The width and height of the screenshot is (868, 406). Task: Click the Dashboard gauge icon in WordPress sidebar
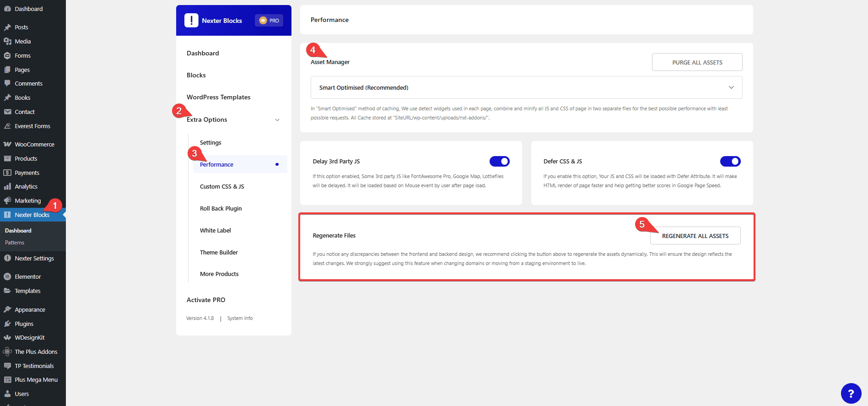[7, 9]
